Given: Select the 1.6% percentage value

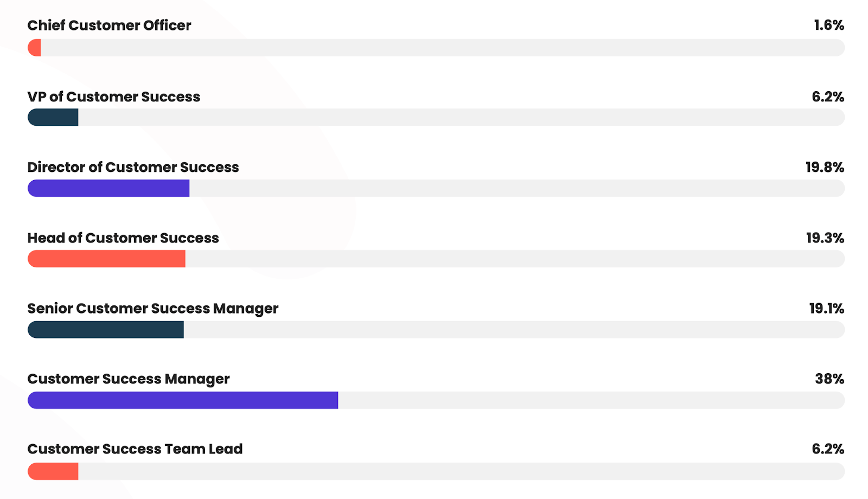Looking at the screenshot, I should tap(829, 25).
